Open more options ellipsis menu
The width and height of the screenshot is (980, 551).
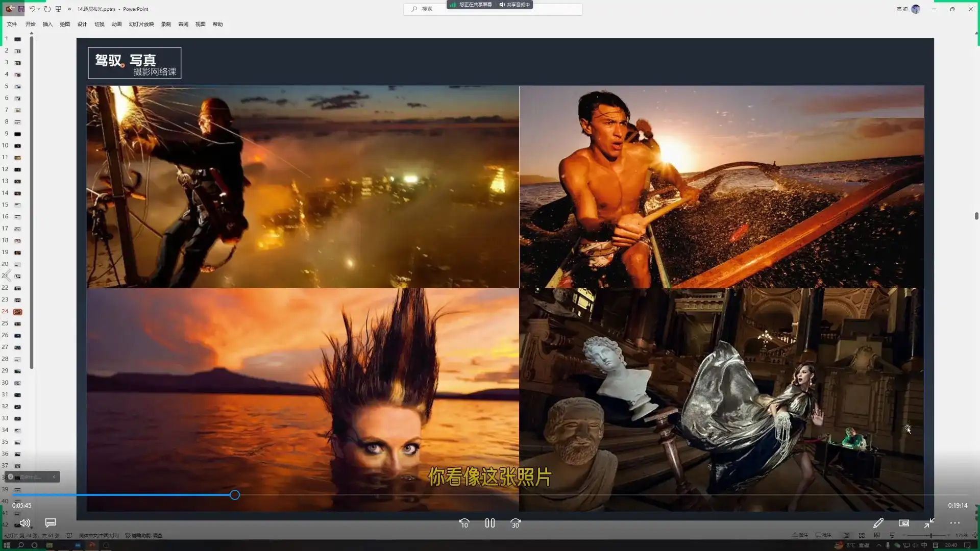tap(954, 523)
